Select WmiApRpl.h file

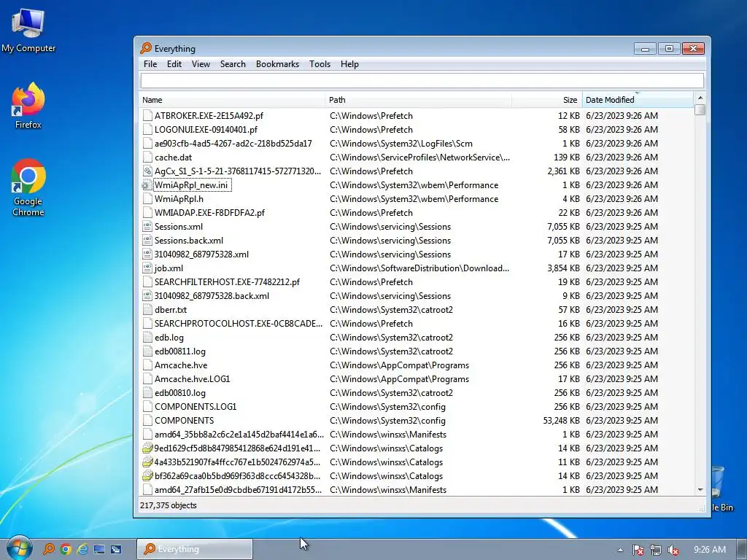179,199
